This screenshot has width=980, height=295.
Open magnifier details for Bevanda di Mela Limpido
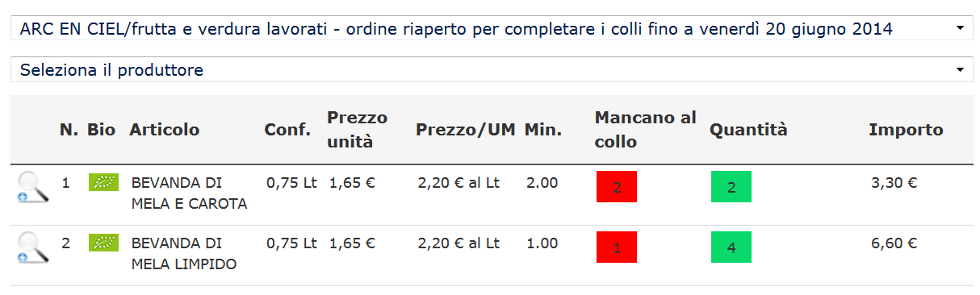33,247
